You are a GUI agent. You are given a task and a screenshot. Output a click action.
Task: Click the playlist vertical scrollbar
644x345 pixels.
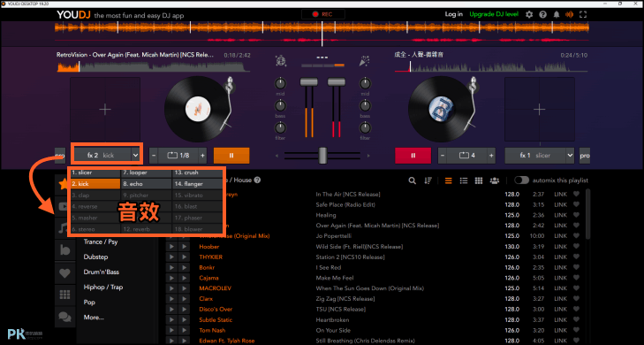tap(587, 214)
